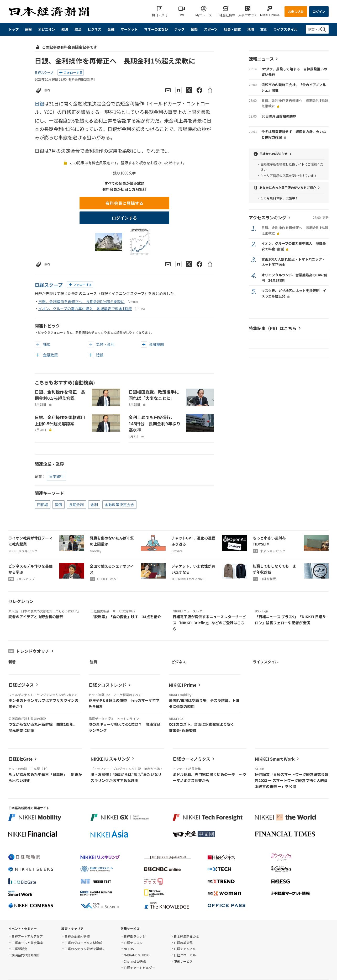Click blue ログインする button
The image size is (337, 980).
pyautogui.click(x=124, y=218)
